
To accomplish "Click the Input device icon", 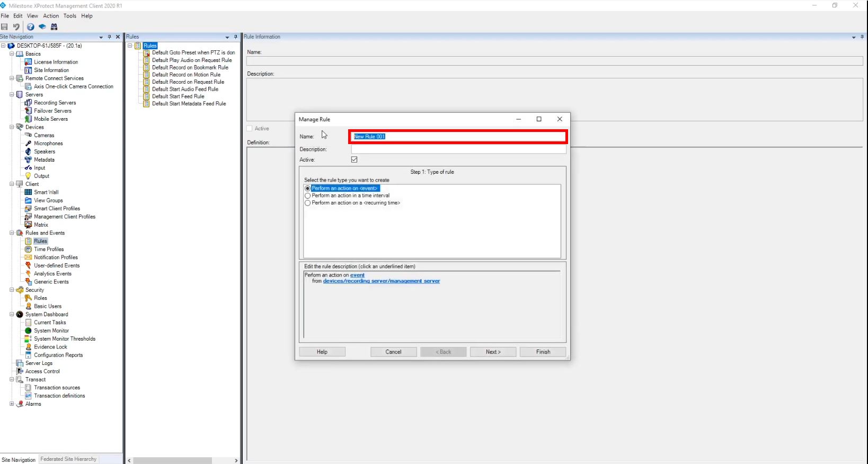I will (29, 168).
